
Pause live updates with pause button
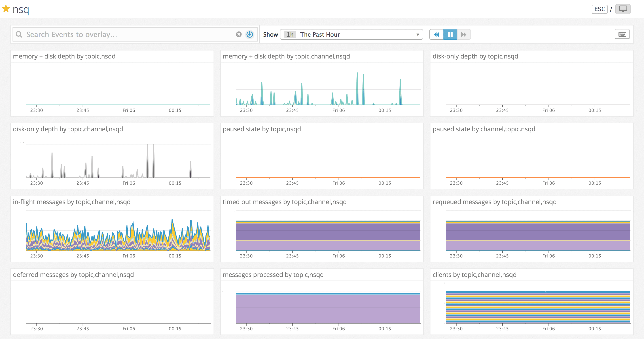click(450, 34)
